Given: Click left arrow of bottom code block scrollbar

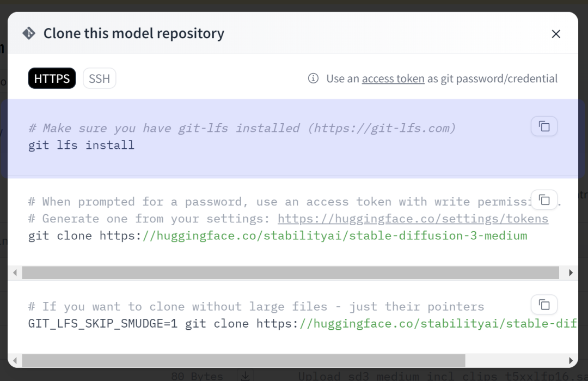Looking at the screenshot, I should tap(15, 360).
